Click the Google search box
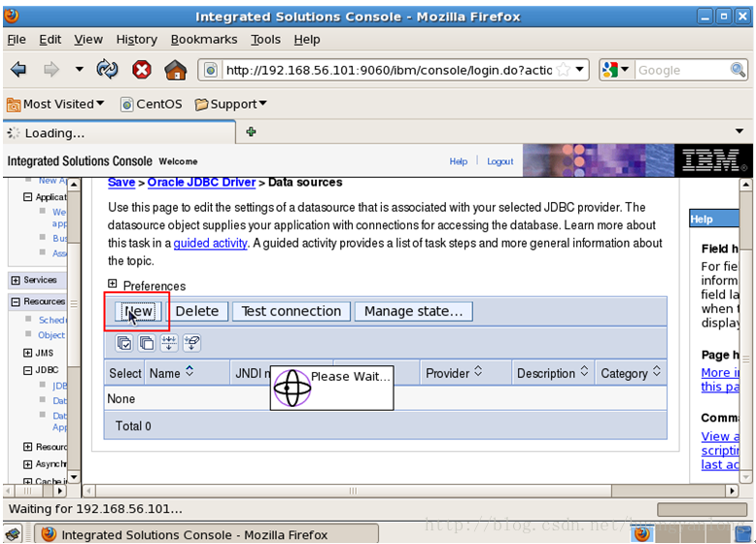 pos(682,70)
